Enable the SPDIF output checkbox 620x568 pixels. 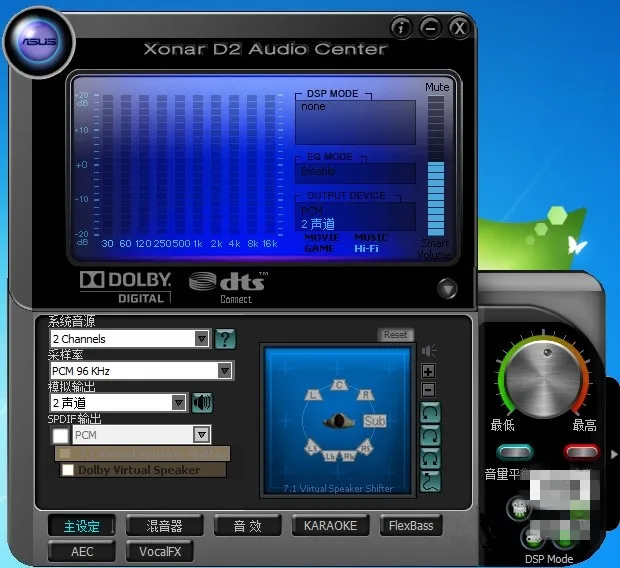coord(60,435)
